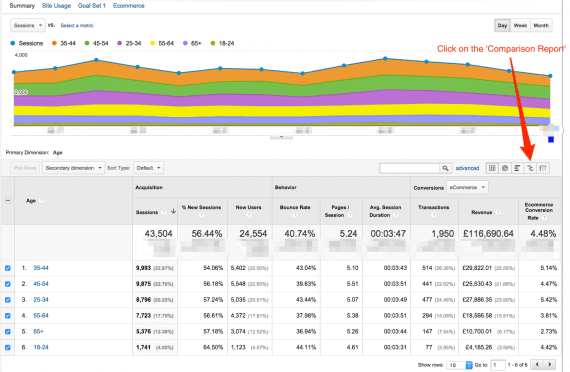Go to the previous page arrow
This screenshot has height=372, width=570.
pyautogui.click(x=537, y=364)
